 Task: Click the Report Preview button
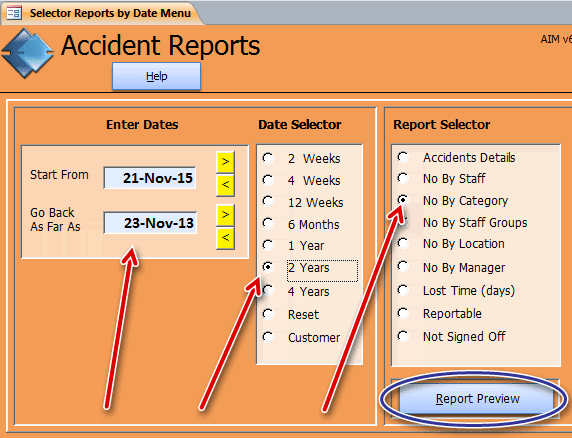[477, 399]
